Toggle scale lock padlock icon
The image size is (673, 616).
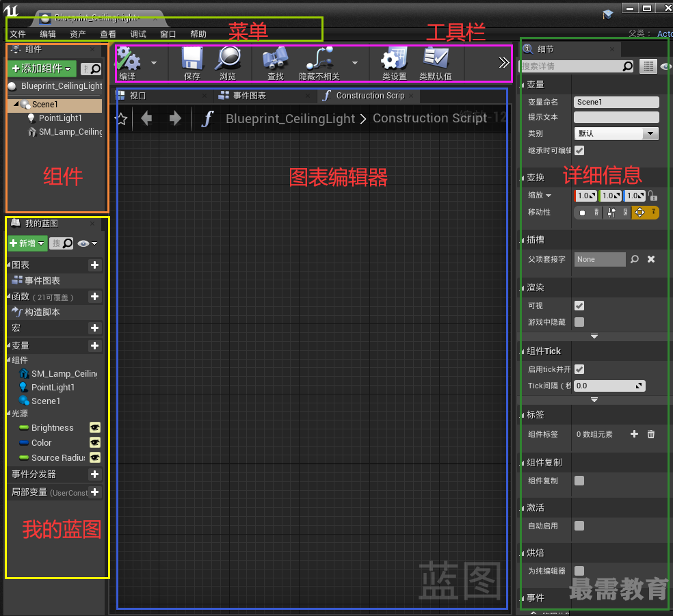pyautogui.click(x=653, y=196)
